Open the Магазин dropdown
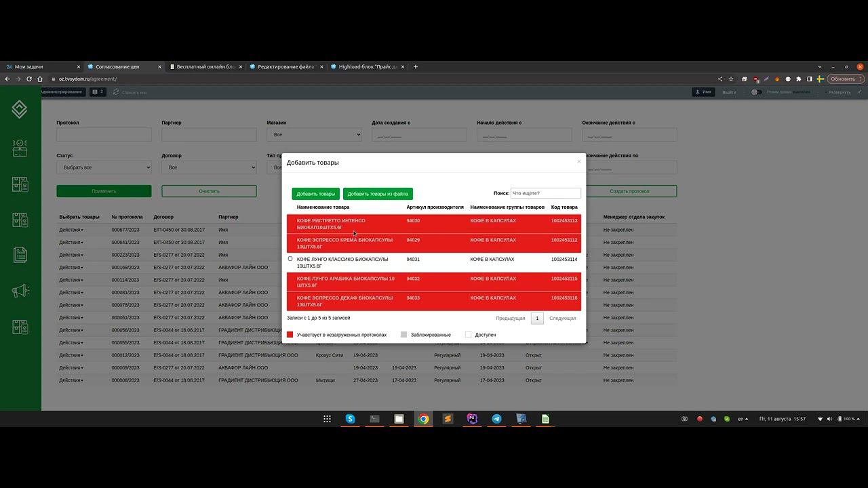The width and height of the screenshot is (868, 488). click(314, 135)
